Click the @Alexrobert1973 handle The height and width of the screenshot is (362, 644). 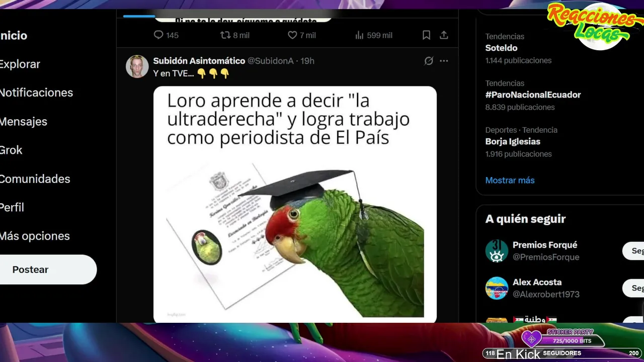[546, 294]
